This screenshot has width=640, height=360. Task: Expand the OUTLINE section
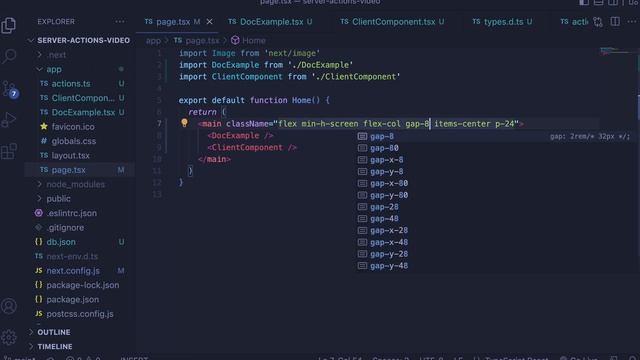(x=80, y=332)
